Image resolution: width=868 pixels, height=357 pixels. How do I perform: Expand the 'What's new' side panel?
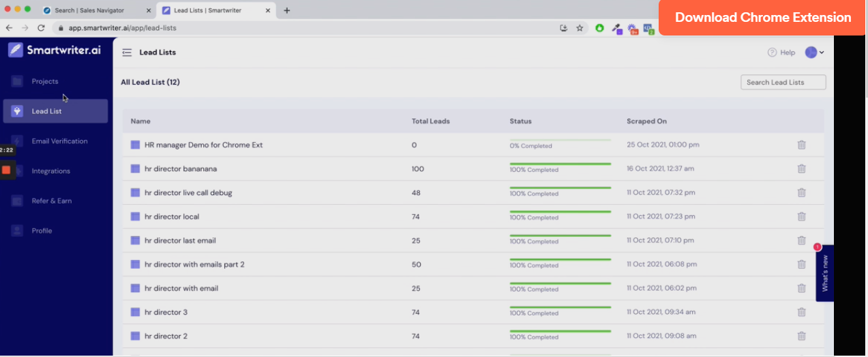click(824, 273)
